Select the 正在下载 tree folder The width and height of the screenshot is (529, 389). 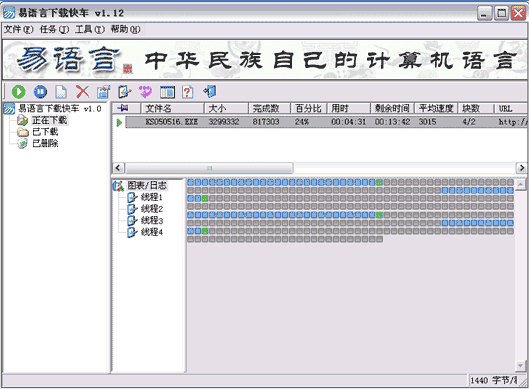(x=50, y=120)
